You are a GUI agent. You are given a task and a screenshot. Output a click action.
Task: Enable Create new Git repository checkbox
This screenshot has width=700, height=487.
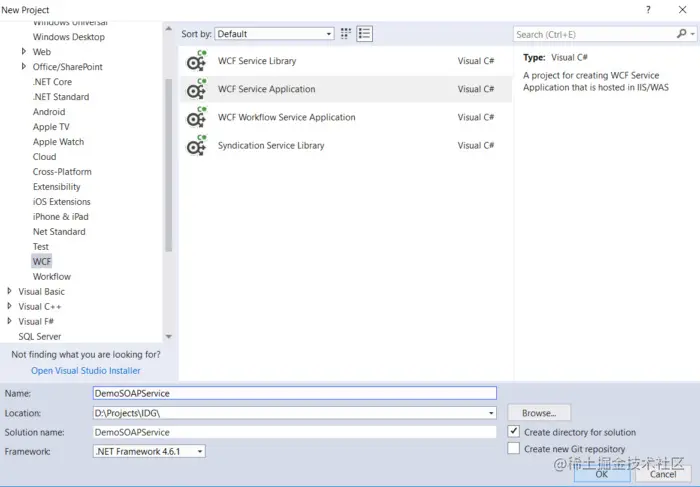click(513, 448)
